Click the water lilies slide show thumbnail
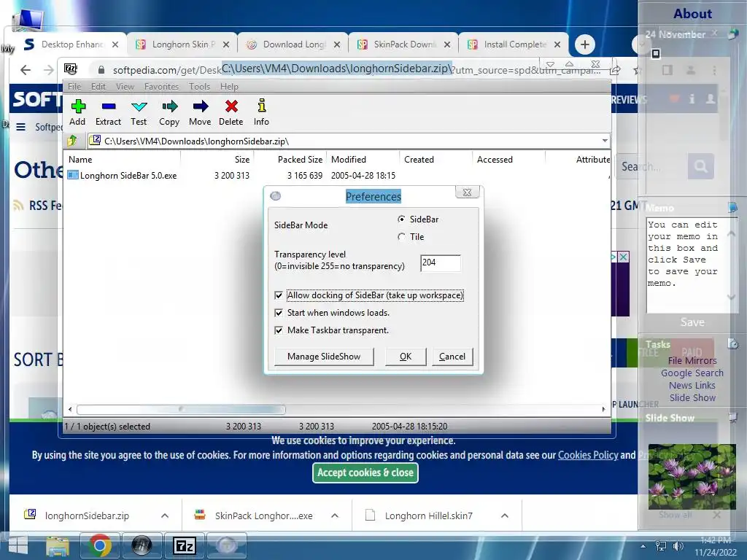 click(x=692, y=477)
